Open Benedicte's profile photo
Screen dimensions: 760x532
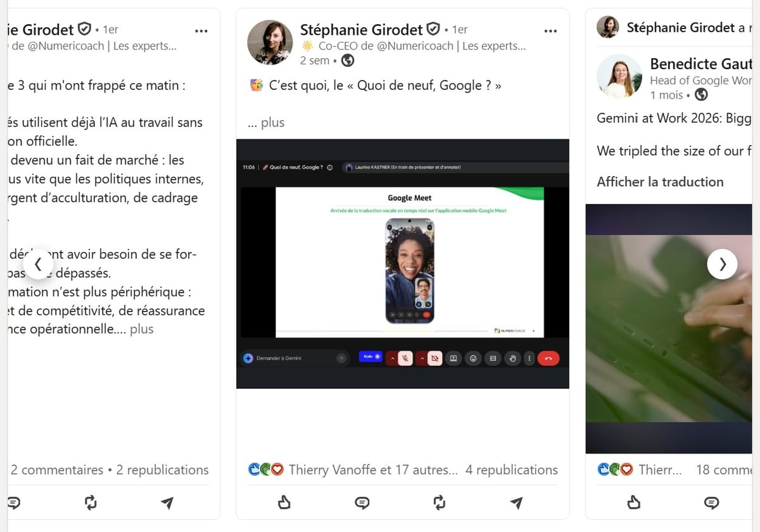[619, 76]
